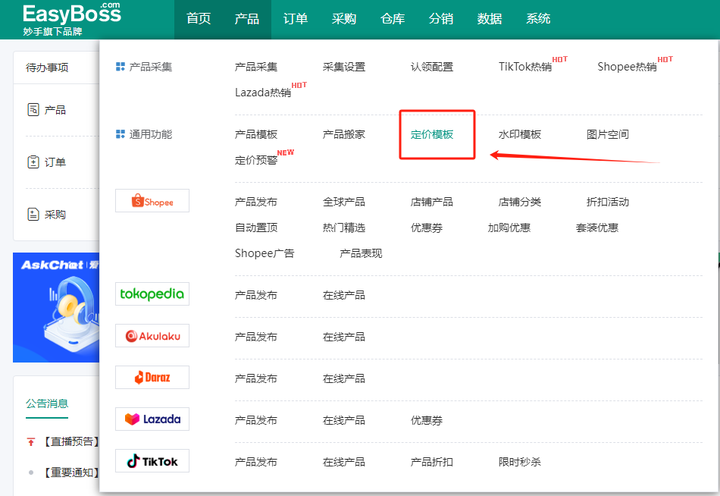Click the 订单 sidebar icon
The height and width of the screenshot is (496, 720).
pos(33,162)
